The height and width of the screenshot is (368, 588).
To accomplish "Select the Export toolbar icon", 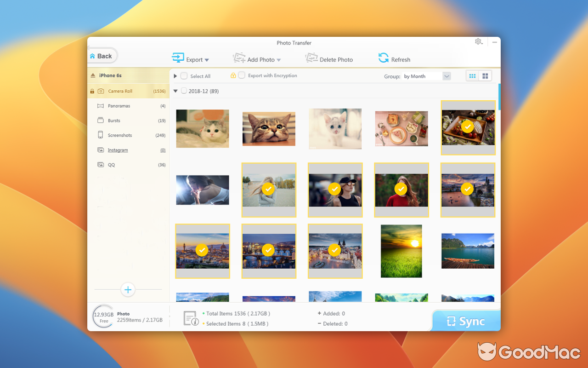I will click(x=178, y=58).
